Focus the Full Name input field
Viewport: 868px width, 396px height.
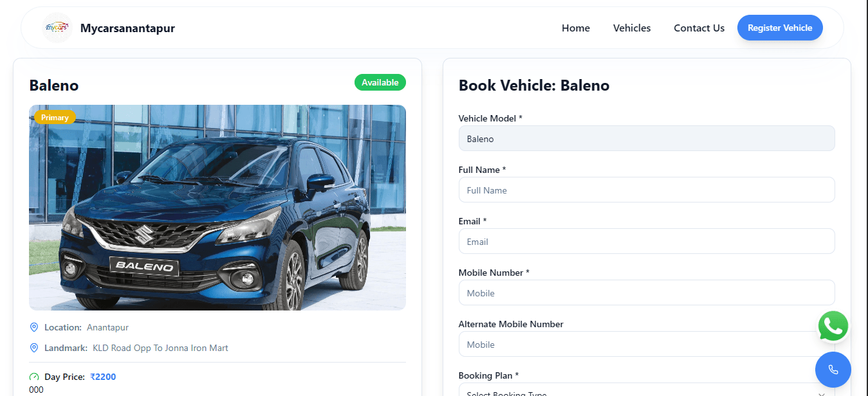pos(647,190)
